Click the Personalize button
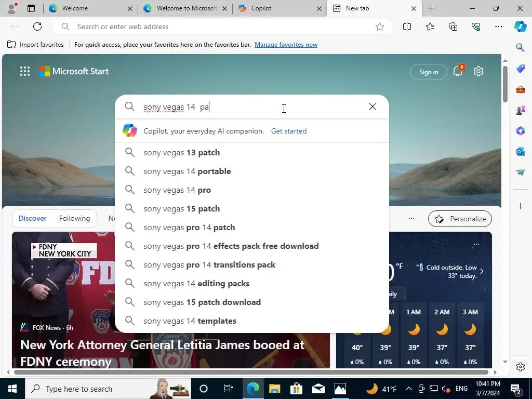Viewport: 532px width, 399px height. coord(460,219)
